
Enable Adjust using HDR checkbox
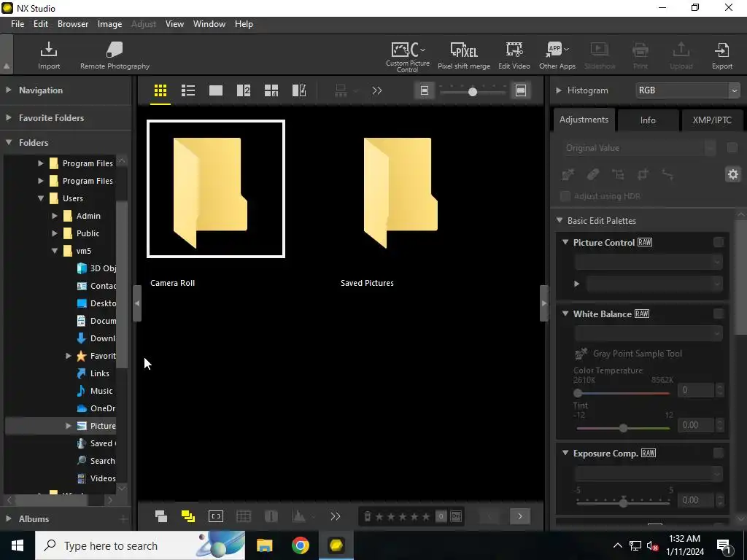[x=565, y=196]
